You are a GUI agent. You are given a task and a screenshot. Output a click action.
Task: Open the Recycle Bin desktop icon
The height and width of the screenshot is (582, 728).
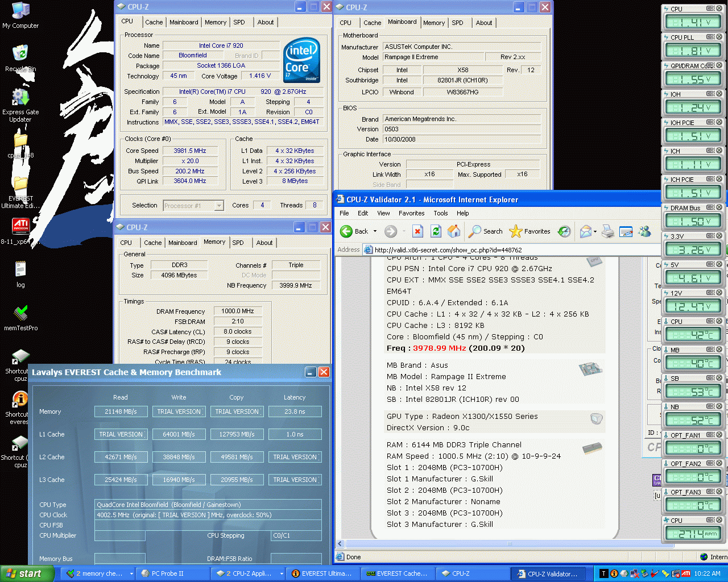click(20, 57)
